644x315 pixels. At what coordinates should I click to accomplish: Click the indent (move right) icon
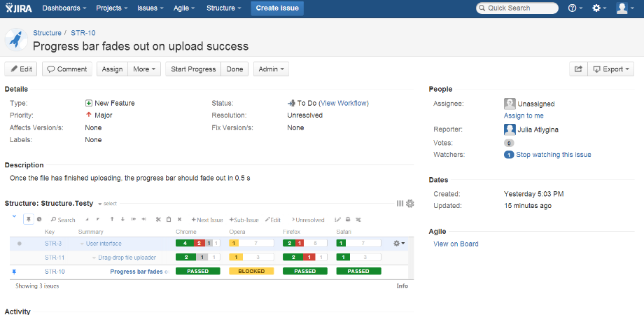(143, 219)
